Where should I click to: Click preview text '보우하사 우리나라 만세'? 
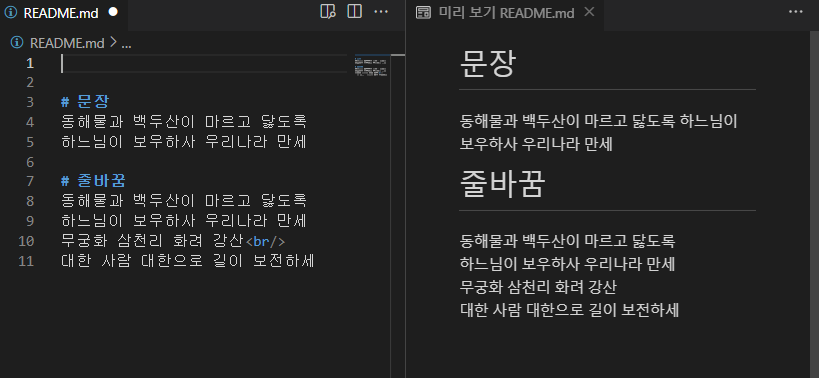536,144
